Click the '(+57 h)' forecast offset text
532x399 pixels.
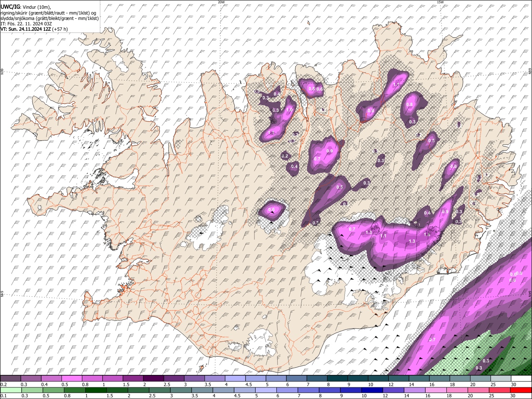(60, 29)
